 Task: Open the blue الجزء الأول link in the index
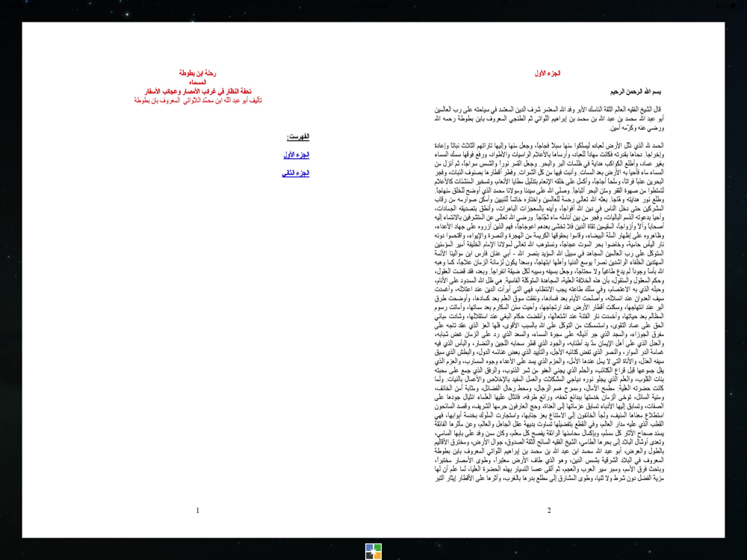point(297,155)
